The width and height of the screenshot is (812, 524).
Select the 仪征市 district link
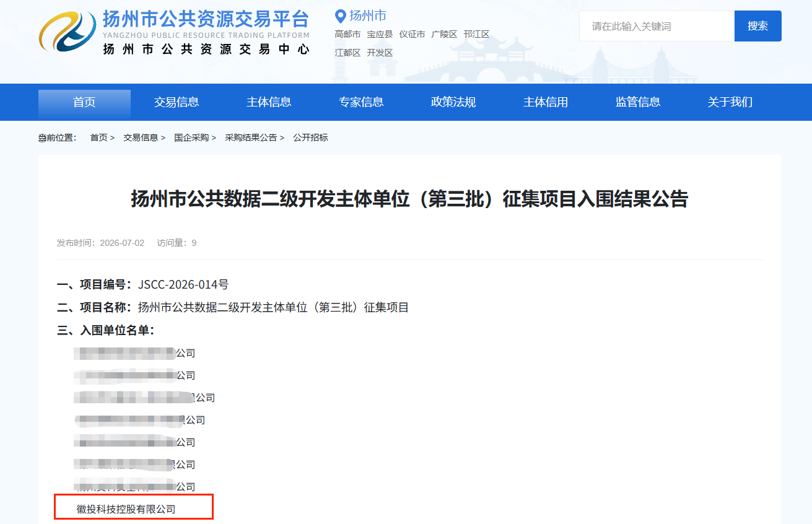[412, 35]
